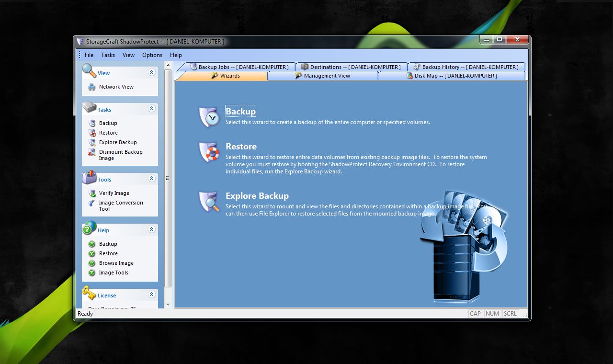The width and height of the screenshot is (613, 364).
Task: Collapse the Tasks panel
Action: point(152,109)
